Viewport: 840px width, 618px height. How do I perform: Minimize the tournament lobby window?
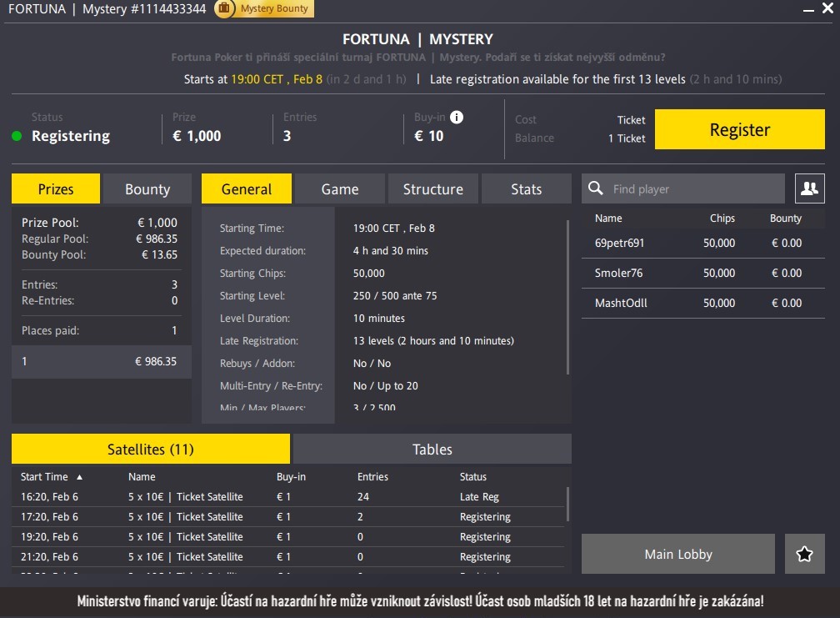(808, 10)
